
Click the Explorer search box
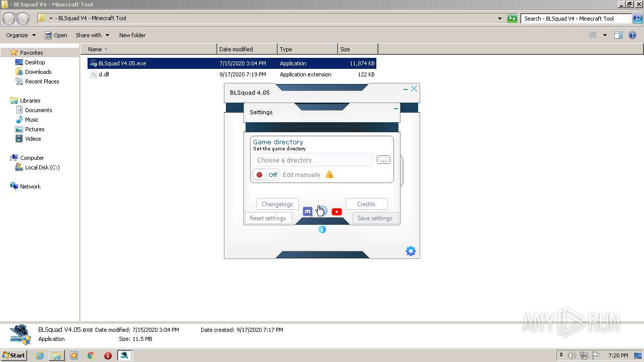(576, 19)
